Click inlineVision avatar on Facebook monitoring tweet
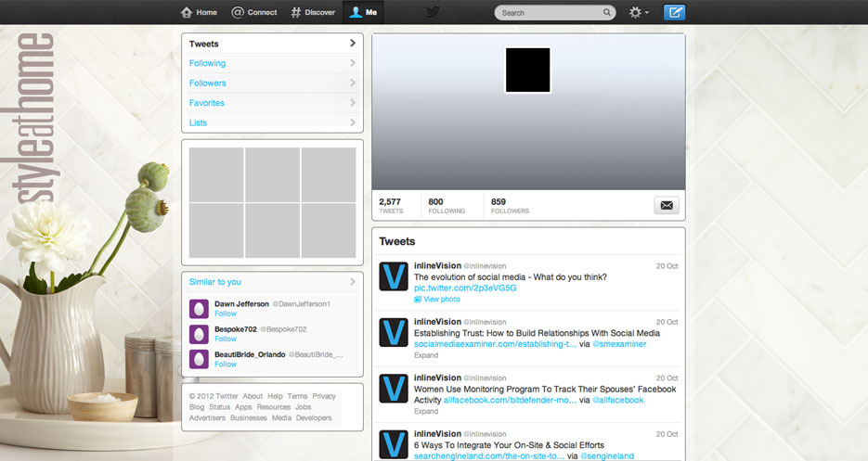868x461 pixels. click(394, 388)
